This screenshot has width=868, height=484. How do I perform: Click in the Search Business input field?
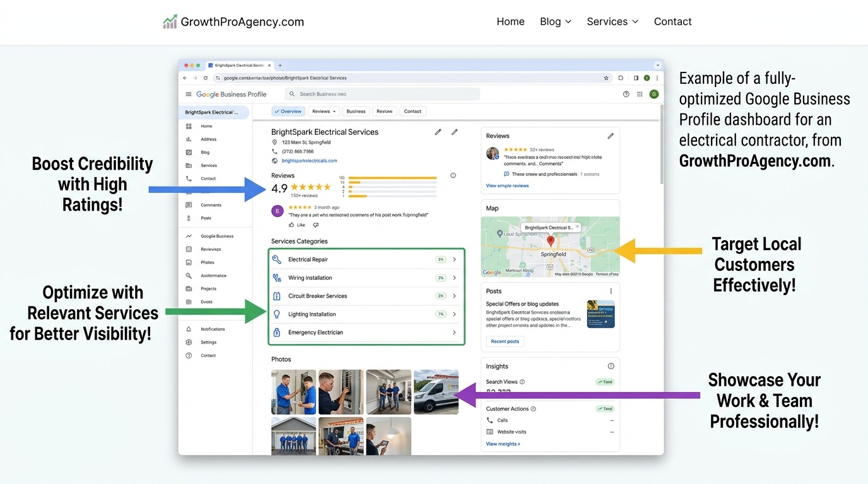382,94
